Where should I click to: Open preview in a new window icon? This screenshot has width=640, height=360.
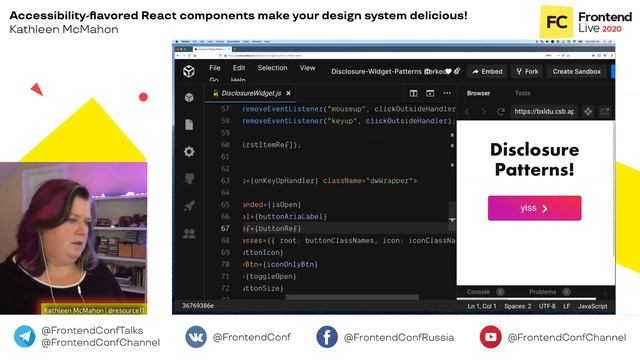click(605, 111)
